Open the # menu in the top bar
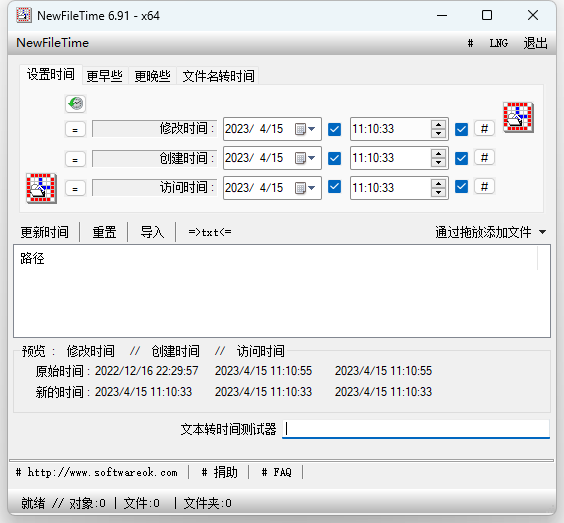564x523 pixels. (x=470, y=43)
